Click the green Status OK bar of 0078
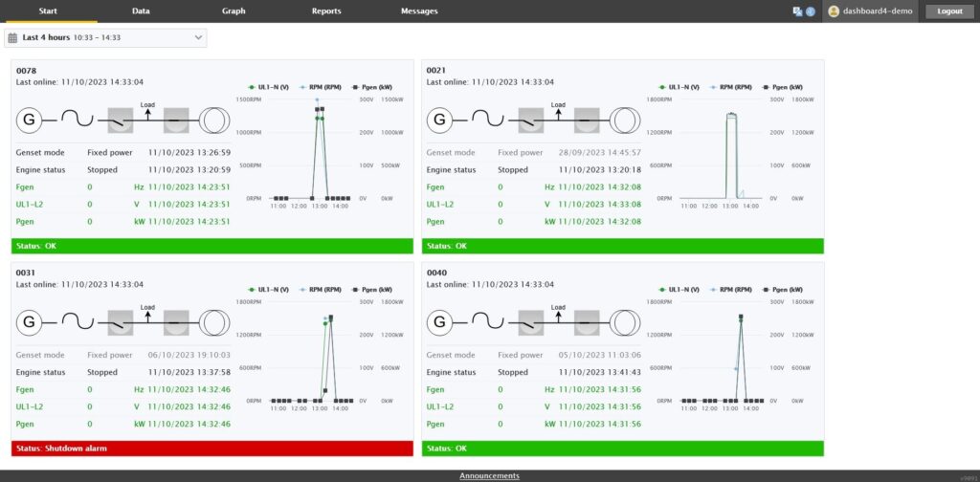This screenshot has width=980, height=482. [x=212, y=246]
